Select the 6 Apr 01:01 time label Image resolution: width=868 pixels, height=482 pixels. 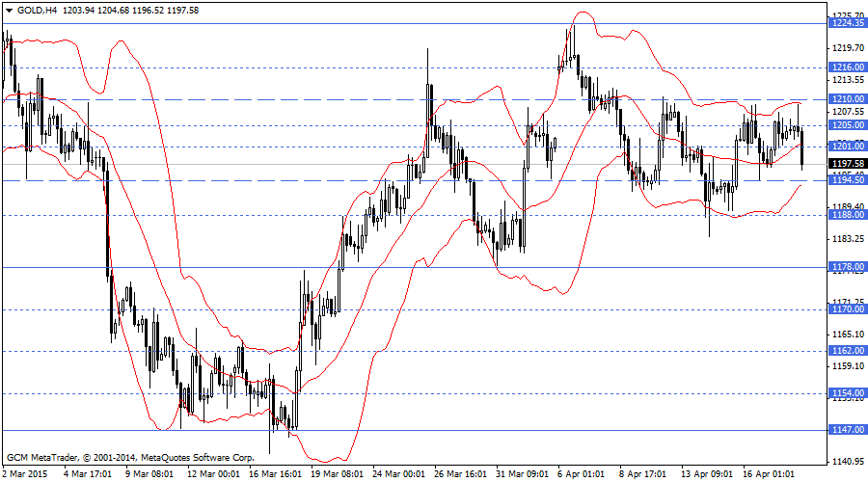[581, 474]
